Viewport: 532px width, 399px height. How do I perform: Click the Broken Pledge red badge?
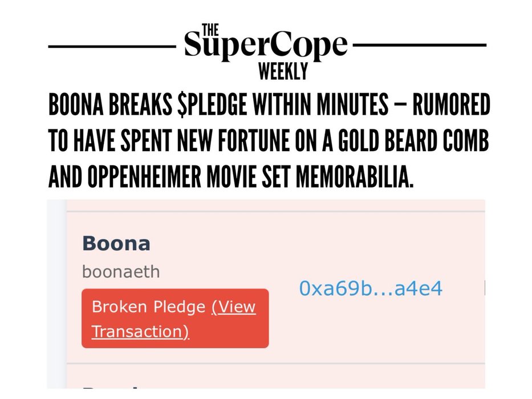click(x=175, y=318)
